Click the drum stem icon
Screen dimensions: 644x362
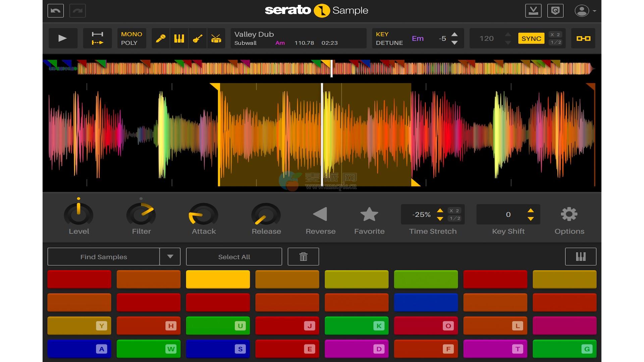[x=216, y=39]
